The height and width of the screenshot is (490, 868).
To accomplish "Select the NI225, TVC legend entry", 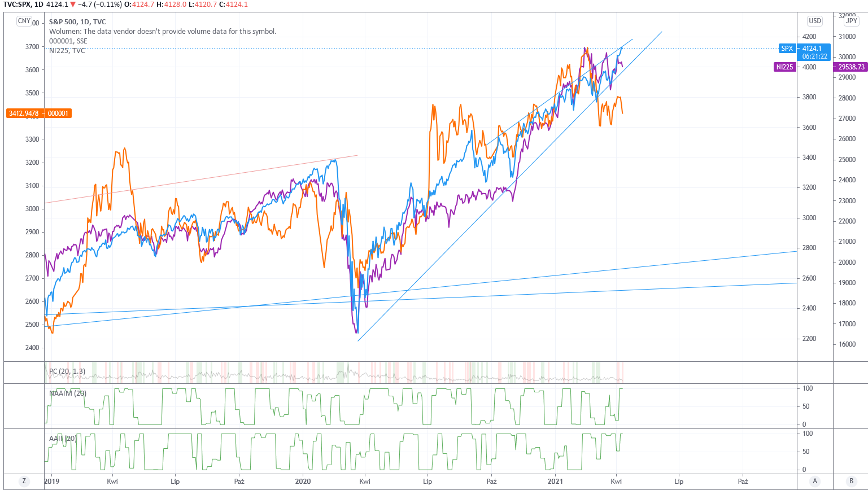I will pyautogui.click(x=67, y=51).
